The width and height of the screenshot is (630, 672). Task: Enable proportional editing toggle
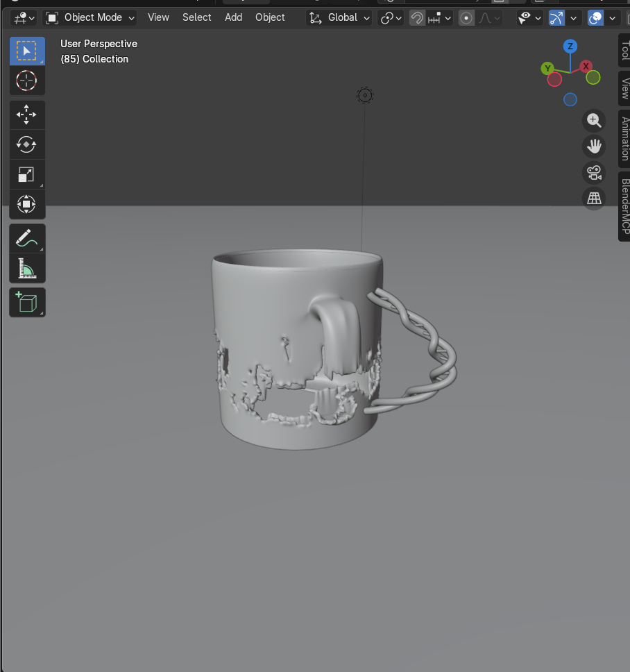[466, 18]
